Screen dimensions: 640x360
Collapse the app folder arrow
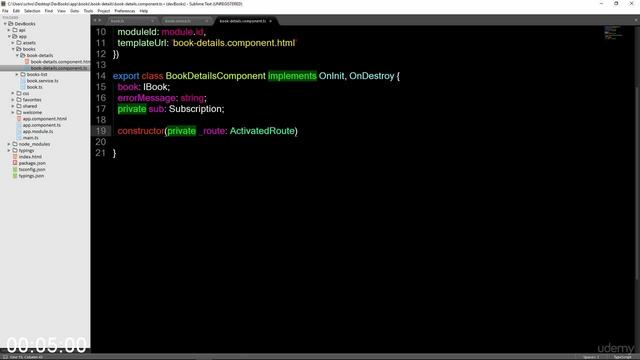(x=9, y=36)
